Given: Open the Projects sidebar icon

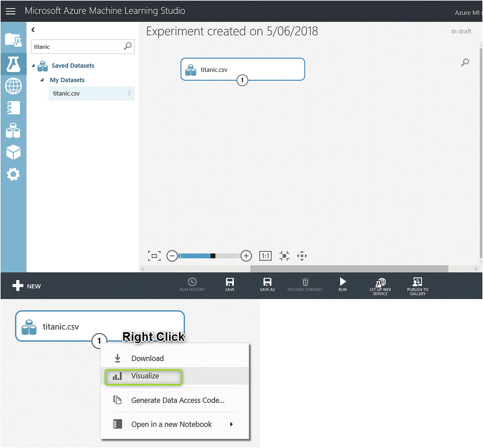Looking at the screenshot, I should point(13,40).
